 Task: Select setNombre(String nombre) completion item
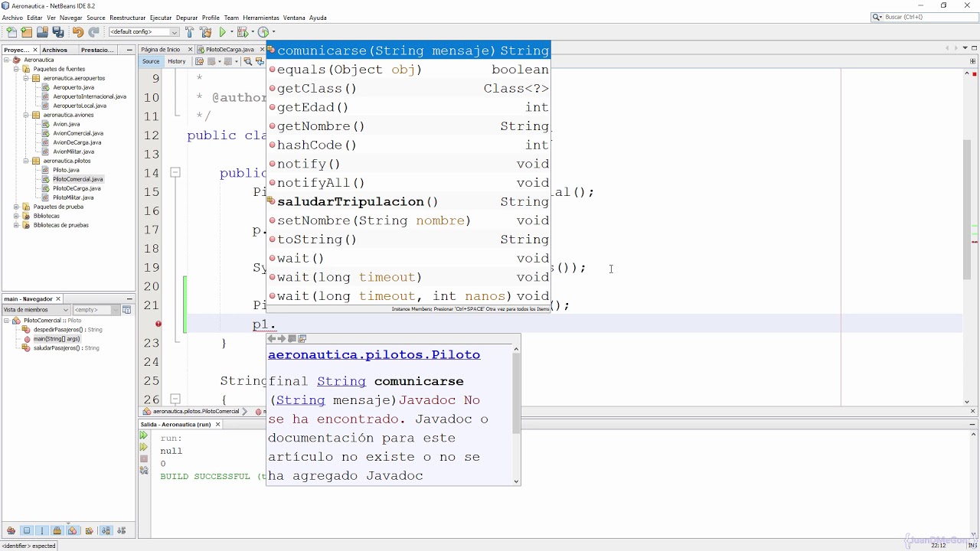[x=408, y=221]
